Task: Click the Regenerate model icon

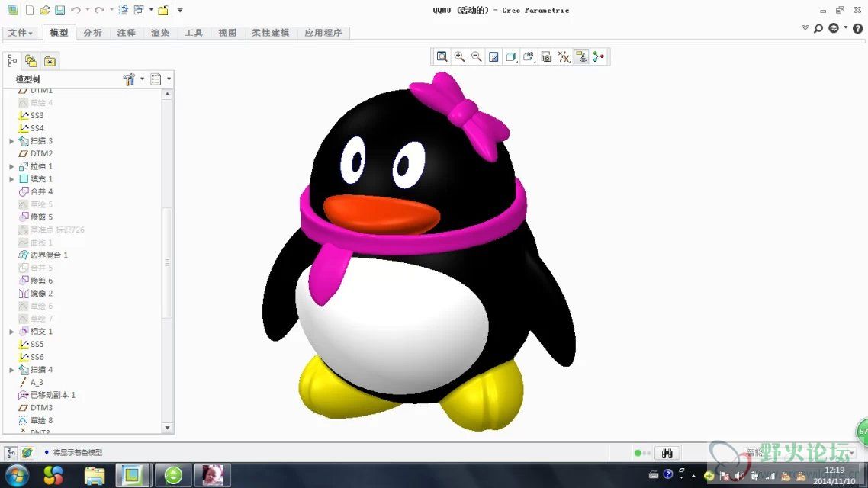Action: pos(124,10)
